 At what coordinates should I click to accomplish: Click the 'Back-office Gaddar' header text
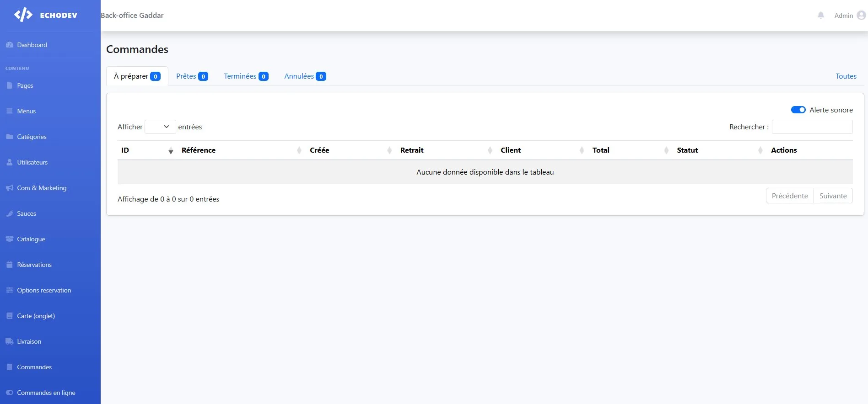pyautogui.click(x=132, y=15)
